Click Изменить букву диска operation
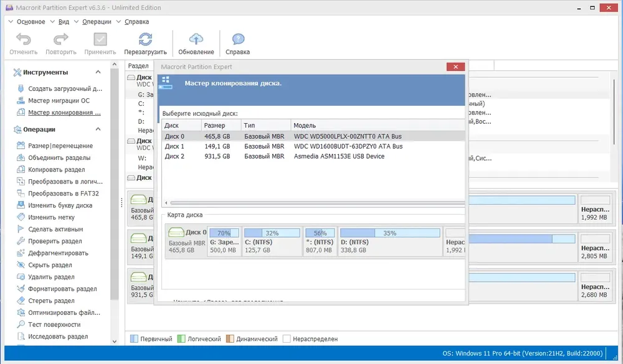This screenshot has width=623, height=364. [60, 205]
